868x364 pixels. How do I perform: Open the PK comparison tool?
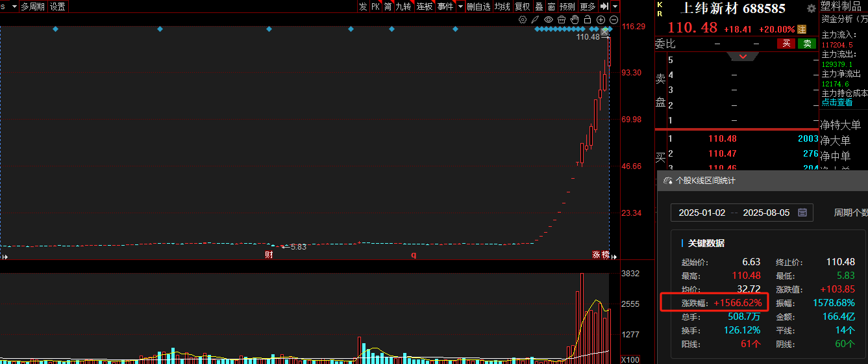[x=375, y=6]
